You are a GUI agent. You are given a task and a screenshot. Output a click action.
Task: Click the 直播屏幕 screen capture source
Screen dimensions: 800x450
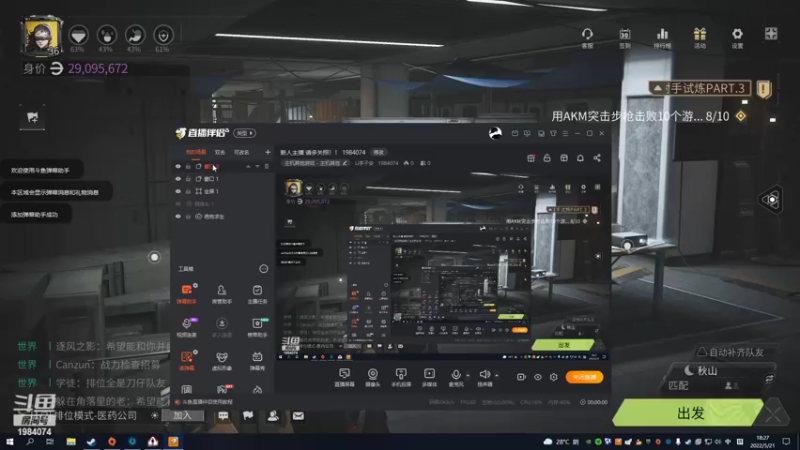344,378
